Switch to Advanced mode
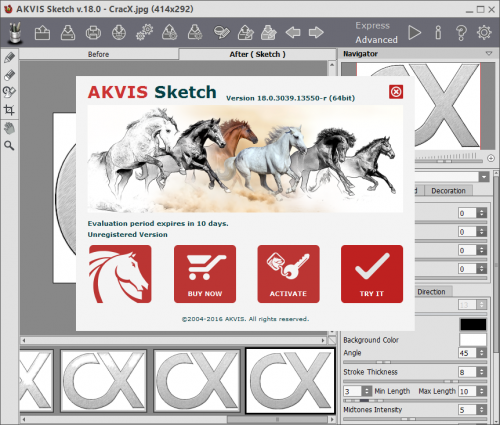 376,40
